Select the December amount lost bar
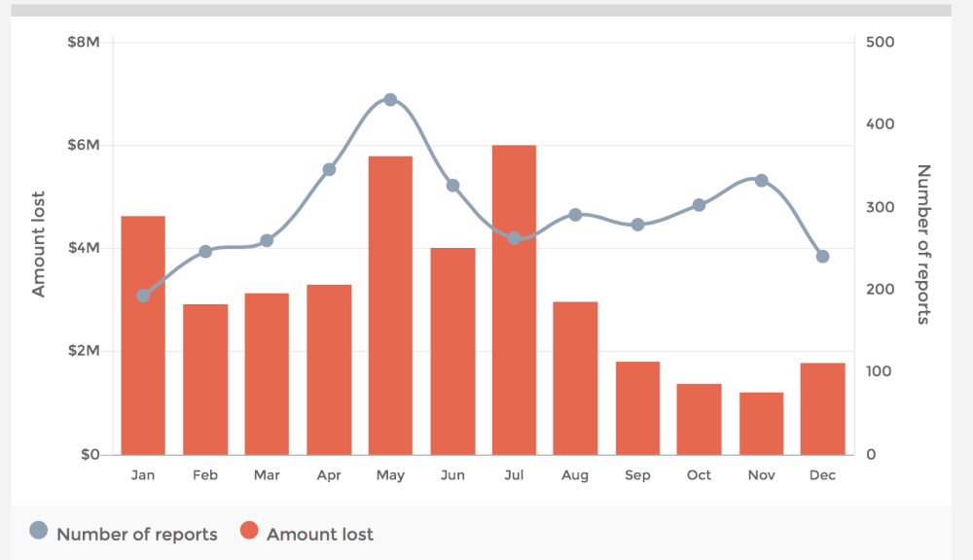This screenshot has height=560, width=973. [823, 408]
